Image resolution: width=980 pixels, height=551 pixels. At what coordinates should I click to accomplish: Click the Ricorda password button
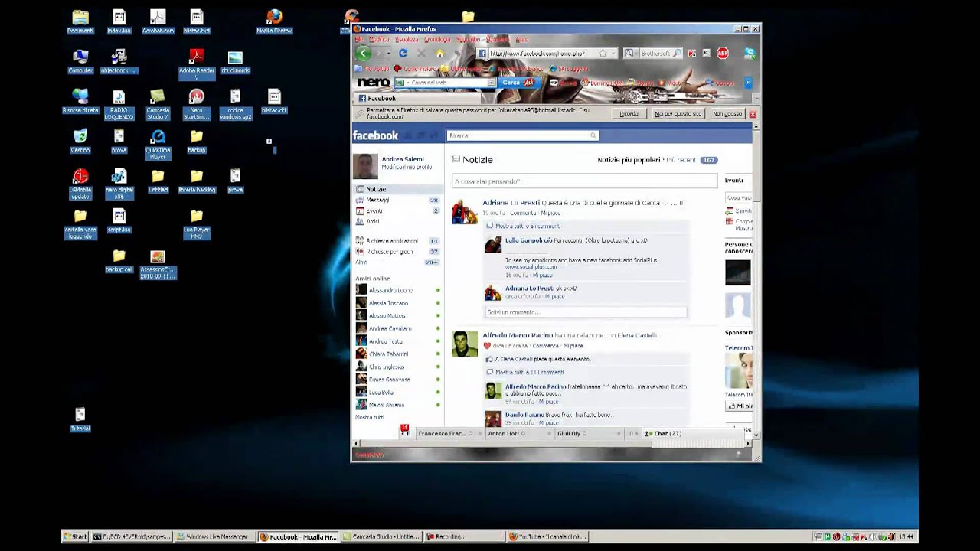[629, 114]
